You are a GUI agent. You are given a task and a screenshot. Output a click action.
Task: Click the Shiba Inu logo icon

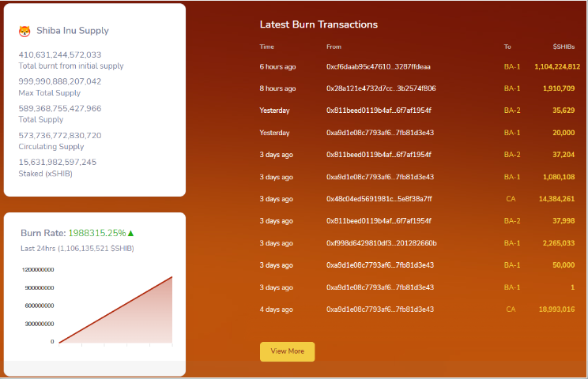click(24, 31)
